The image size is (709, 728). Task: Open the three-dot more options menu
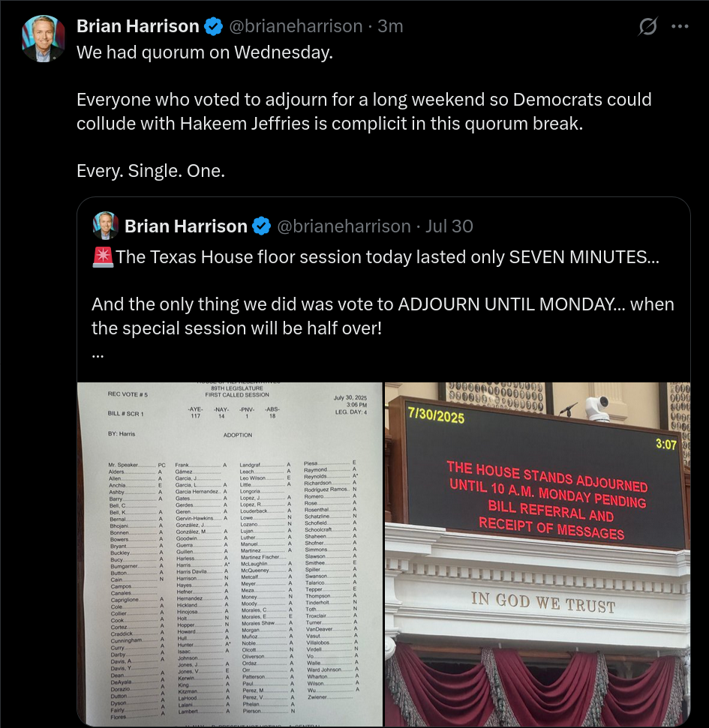click(680, 26)
